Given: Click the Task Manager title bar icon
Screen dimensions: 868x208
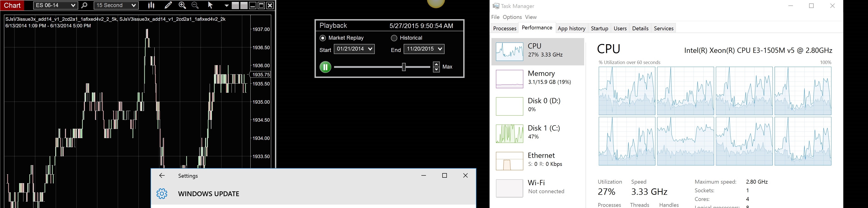Looking at the screenshot, I should tap(496, 6).
